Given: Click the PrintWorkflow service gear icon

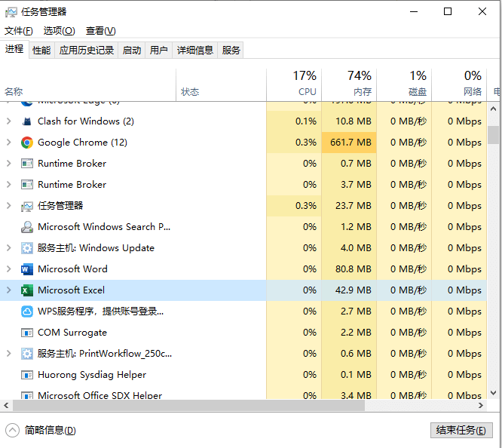Looking at the screenshot, I should [x=27, y=354].
